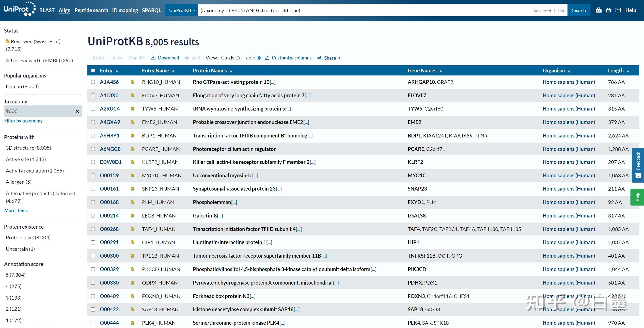Open Customize columns pencil icon
The width and height of the screenshot is (644, 328).
pos(267,58)
